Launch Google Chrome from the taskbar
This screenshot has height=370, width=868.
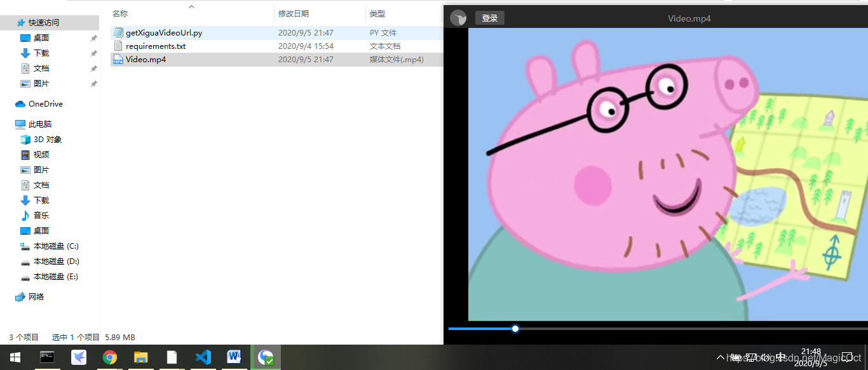pyautogui.click(x=110, y=357)
